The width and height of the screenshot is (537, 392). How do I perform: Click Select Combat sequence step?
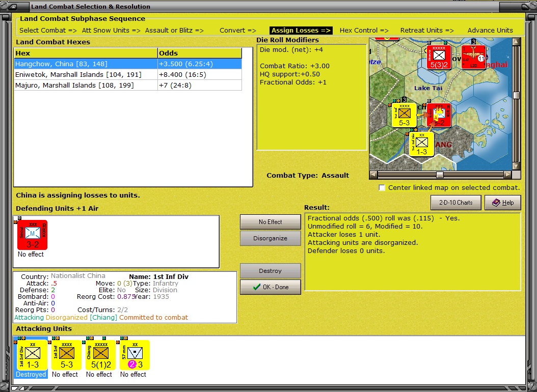pos(48,30)
